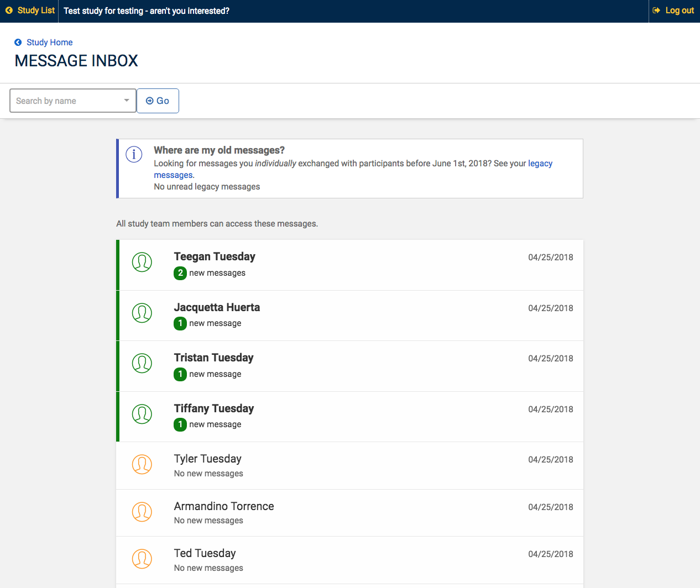Viewport: 700px width, 588px height.
Task: Click the MESSAGE INBOX heading
Action: [x=76, y=61]
